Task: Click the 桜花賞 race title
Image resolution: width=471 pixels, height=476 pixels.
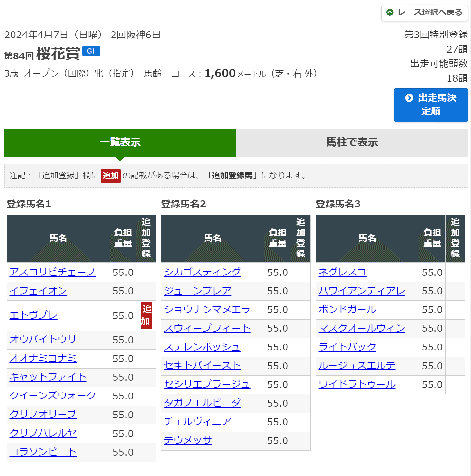Action: [x=58, y=54]
